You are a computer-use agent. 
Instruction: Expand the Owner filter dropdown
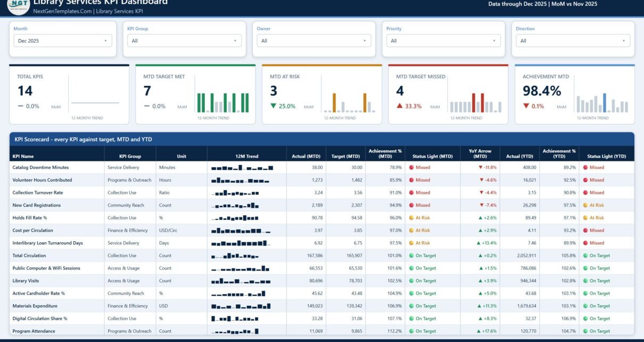tap(314, 40)
